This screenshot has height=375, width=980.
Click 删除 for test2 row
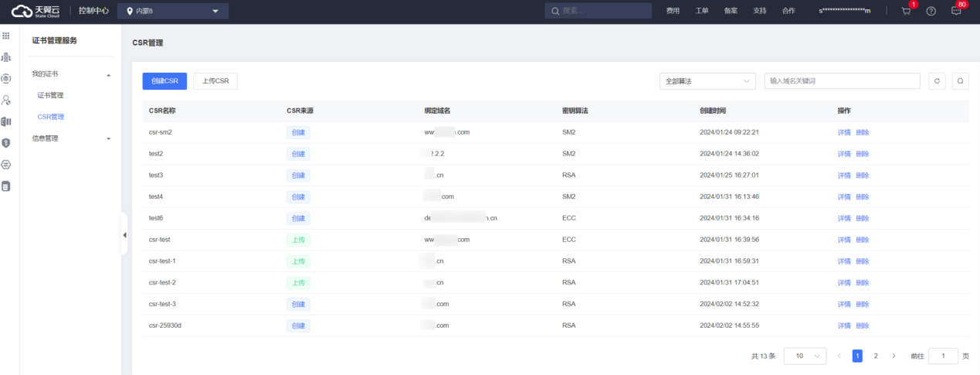pos(862,154)
